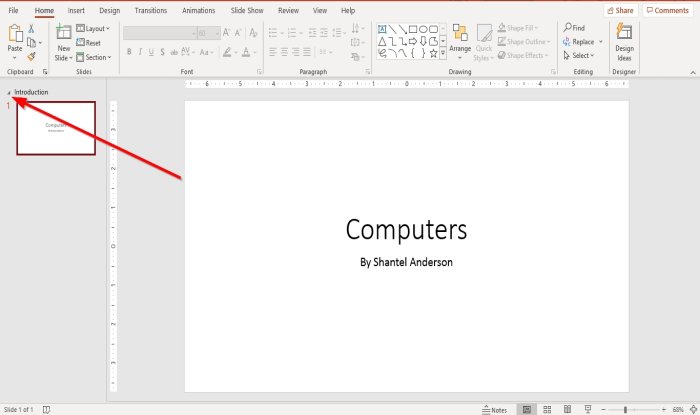This screenshot has height=415, width=700.
Task: Center align text
Action: point(284,52)
